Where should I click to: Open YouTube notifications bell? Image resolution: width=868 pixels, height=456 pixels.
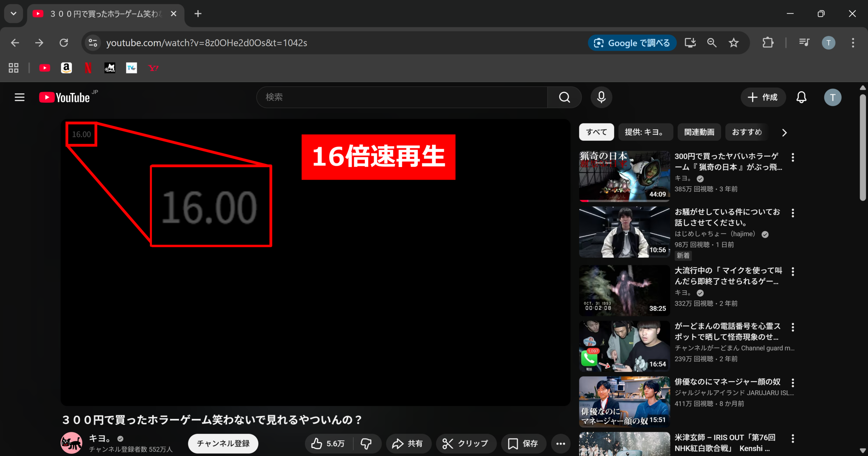801,97
